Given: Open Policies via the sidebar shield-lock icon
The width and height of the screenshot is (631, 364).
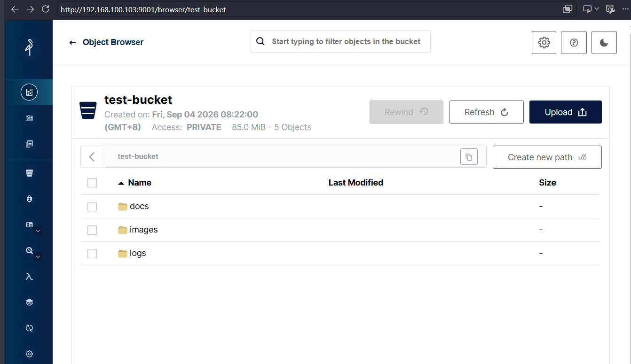Looking at the screenshot, I should coord(29,199).
